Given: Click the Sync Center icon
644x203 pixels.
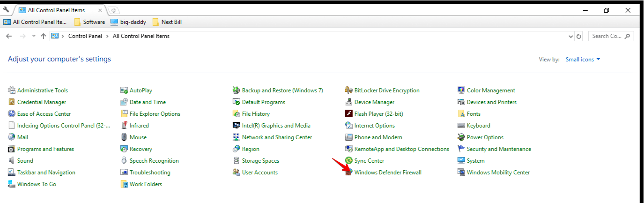Looking at the screenshot, I should click(x=349, y=161).
